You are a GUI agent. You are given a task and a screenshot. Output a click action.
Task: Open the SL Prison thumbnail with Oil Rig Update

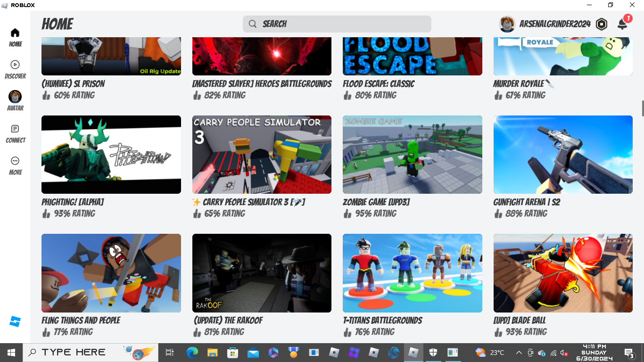[111, 56]
